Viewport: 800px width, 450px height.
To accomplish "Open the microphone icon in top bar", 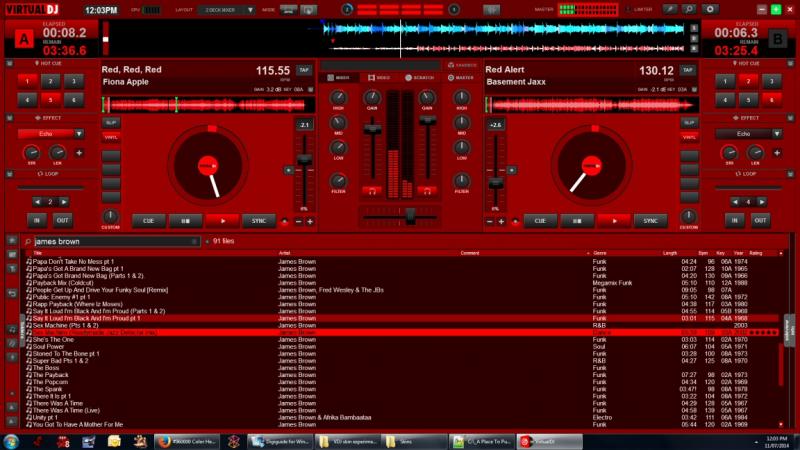I will coord(670,9).
